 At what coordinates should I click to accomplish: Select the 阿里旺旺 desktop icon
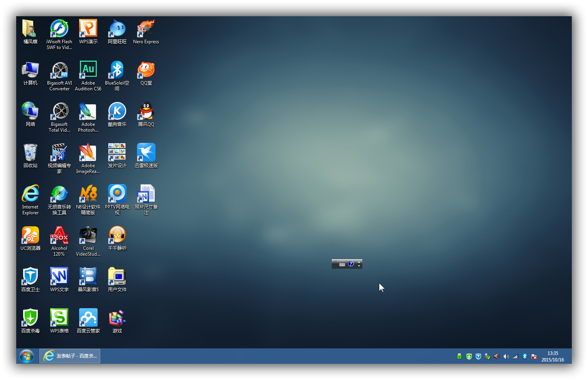click(x=117, y=32)
